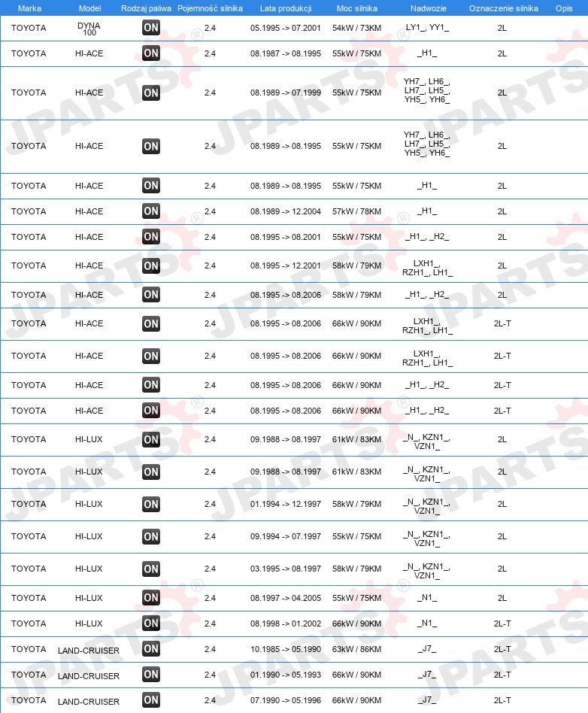Select 2L engine code in DYNA 100 row
This screenshot has width=588, height=713.
click(x=502, y=28)
